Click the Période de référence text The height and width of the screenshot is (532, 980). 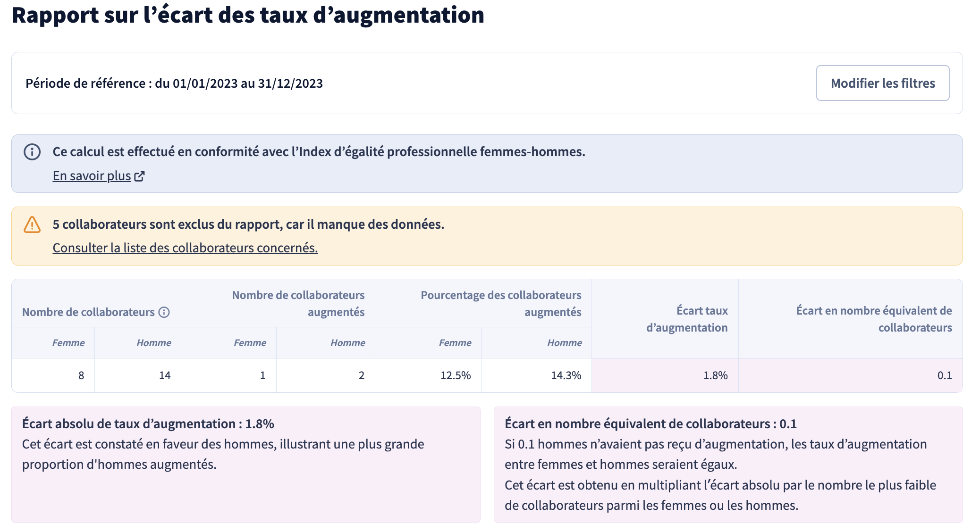(x=174, y=83)
